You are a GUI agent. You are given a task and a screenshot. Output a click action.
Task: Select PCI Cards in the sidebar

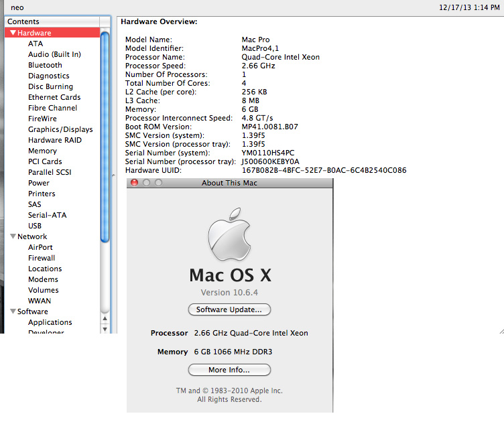tap(45, 161)
